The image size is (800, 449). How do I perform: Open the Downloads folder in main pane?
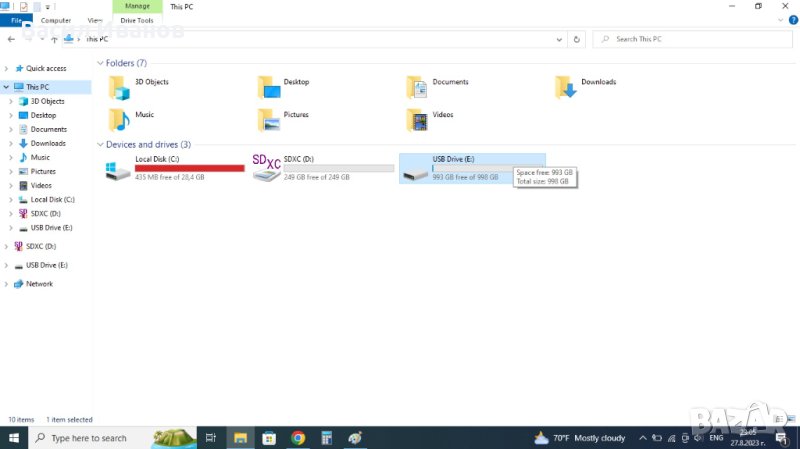(567, 88)
